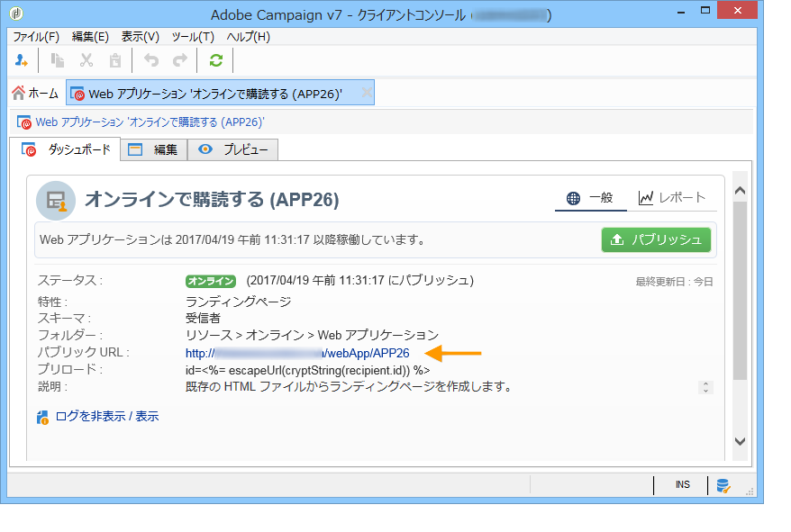791x532 pixels.
Task: Click the new recipient toolbar icon
Action: click(x=22, y=60)
